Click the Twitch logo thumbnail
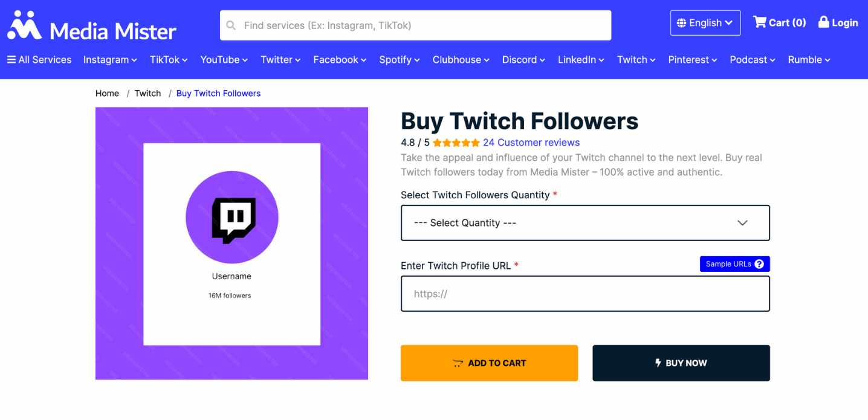Screen dimensions: 868x420 [232, 219]
